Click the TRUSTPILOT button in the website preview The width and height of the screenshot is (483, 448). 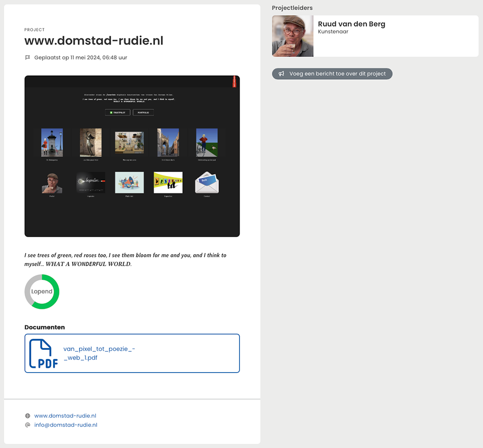(117, 112)
